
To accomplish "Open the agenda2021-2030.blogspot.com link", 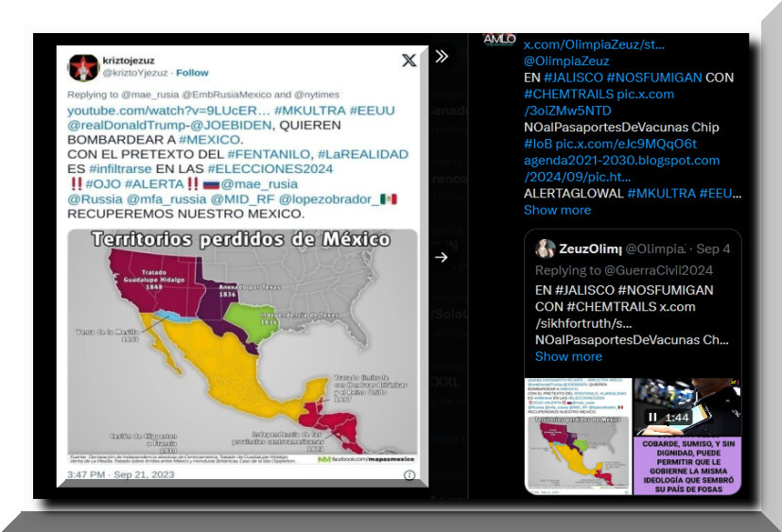I will click(621, 168).
